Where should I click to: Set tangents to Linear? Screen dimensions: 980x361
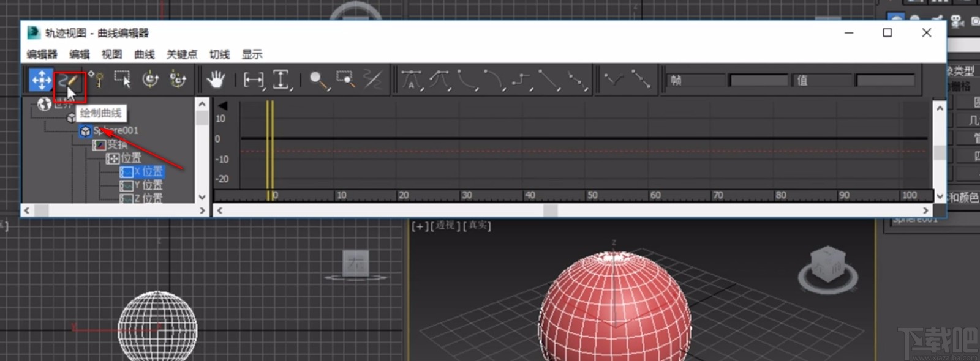549,80
